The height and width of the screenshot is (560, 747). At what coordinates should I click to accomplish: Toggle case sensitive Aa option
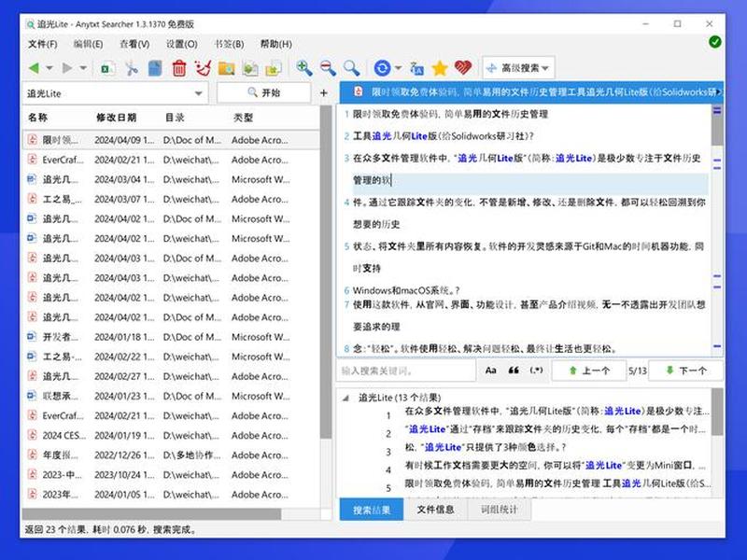pyautogui.click(x=491, y=371)
